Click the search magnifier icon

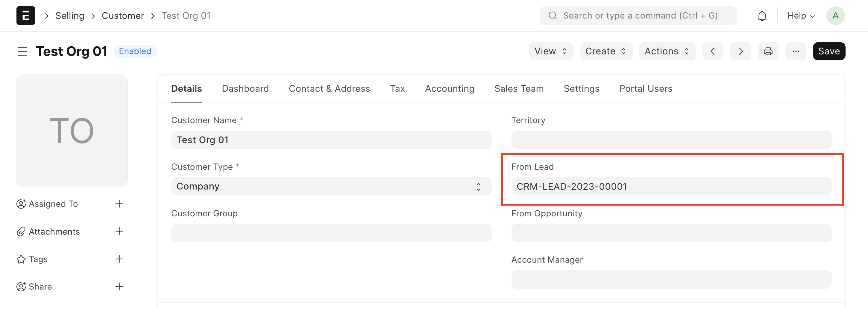tap(552, 16)
